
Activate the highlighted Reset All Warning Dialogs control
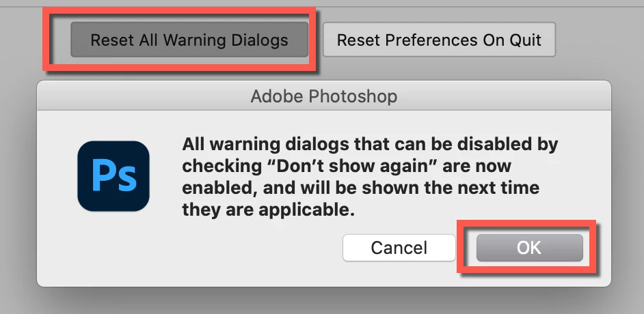(x=189, y=40)
